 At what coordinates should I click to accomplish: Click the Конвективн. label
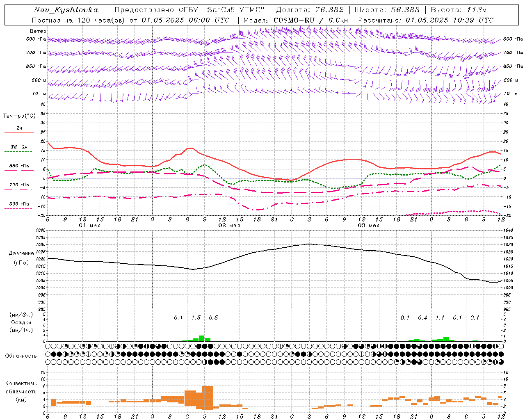click(21, 383)
